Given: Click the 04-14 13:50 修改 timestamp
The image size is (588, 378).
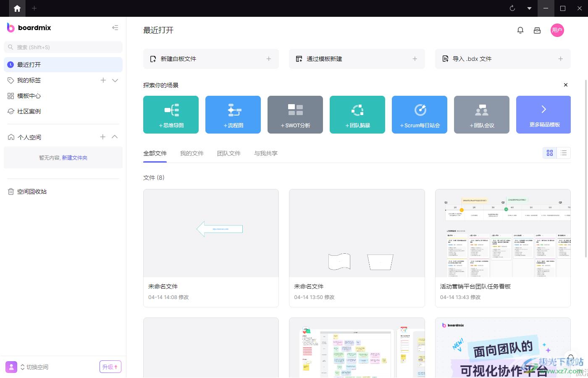Looking at the screenshot, I should [315, 297].
